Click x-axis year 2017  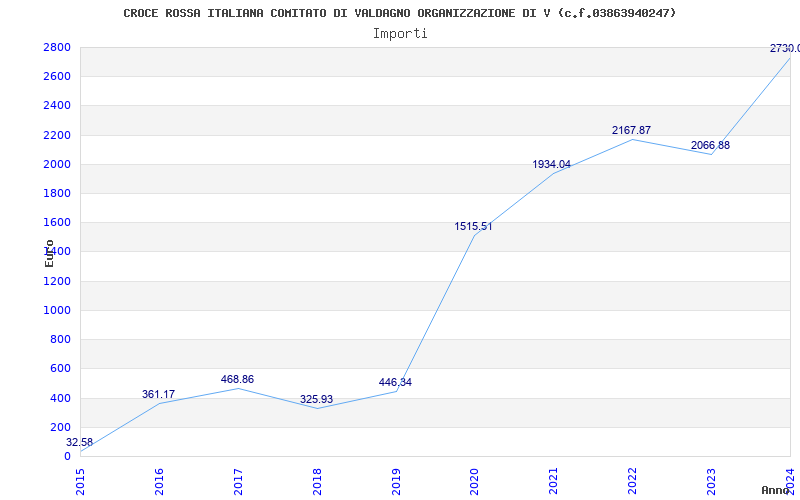pyautogui.click(x=238, y=481)
